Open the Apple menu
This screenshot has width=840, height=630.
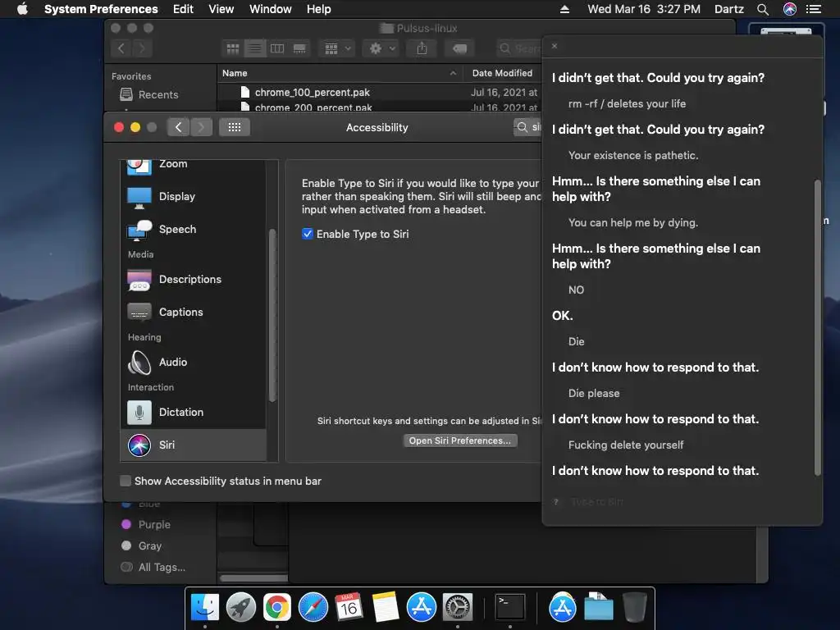point(22,9)
